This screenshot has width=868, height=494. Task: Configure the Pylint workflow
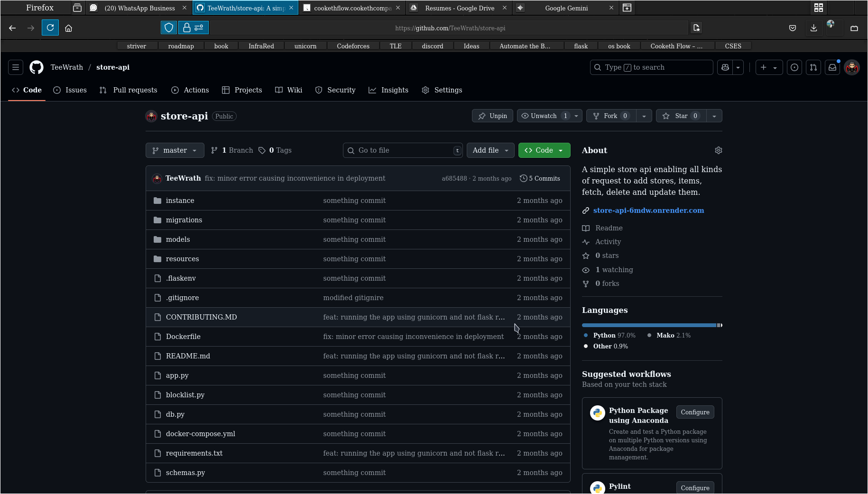point(695,488)
